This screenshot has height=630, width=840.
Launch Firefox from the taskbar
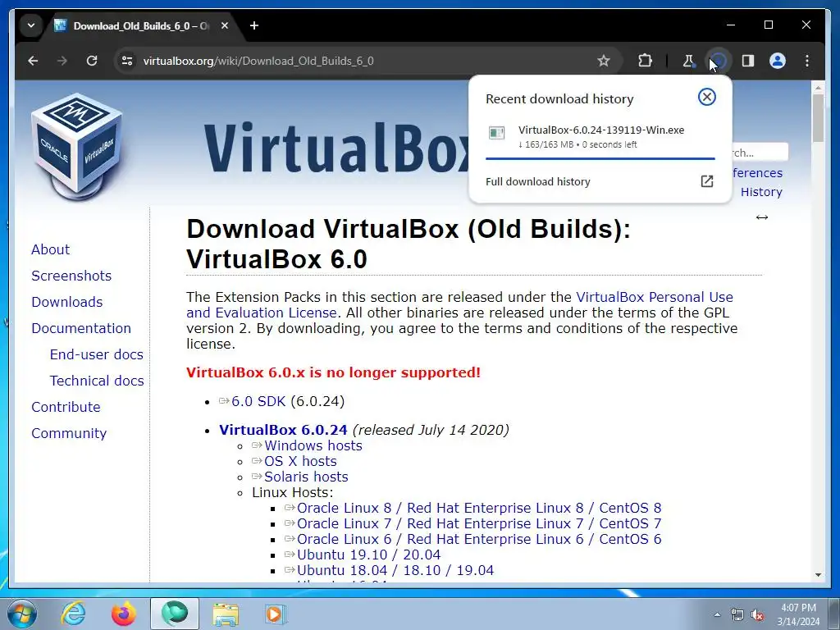click(x=123, y=614)
